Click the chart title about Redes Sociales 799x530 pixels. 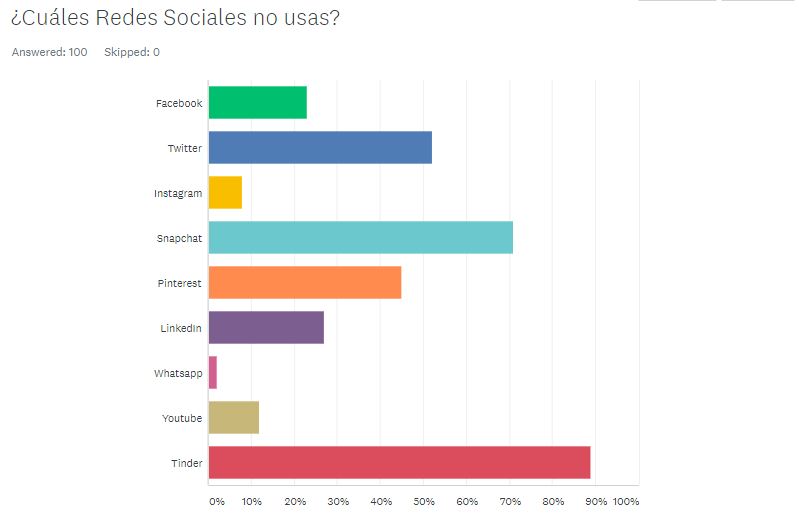pos(175,19)
